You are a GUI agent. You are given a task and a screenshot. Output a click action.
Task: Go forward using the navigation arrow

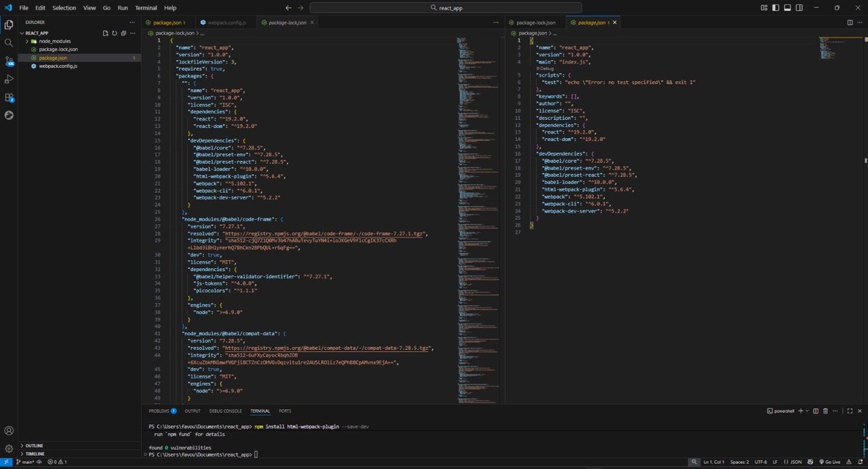point(301,7)
